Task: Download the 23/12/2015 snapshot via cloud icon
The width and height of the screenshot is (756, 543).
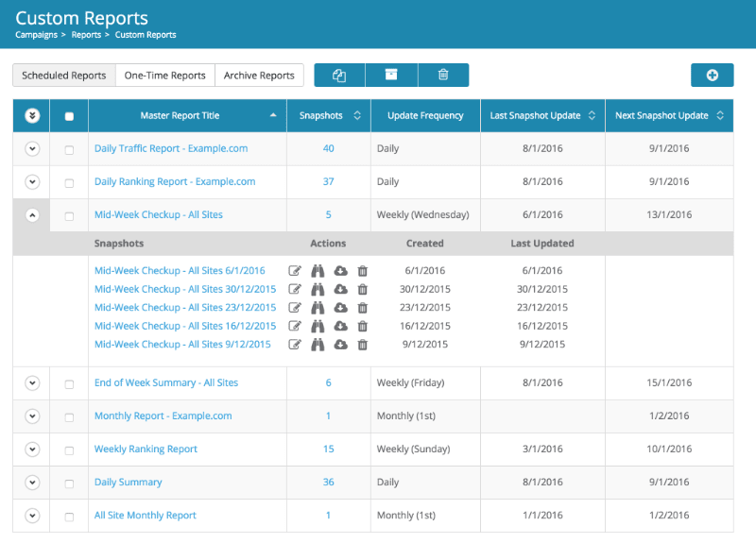Action: click(x=340, y=308)
